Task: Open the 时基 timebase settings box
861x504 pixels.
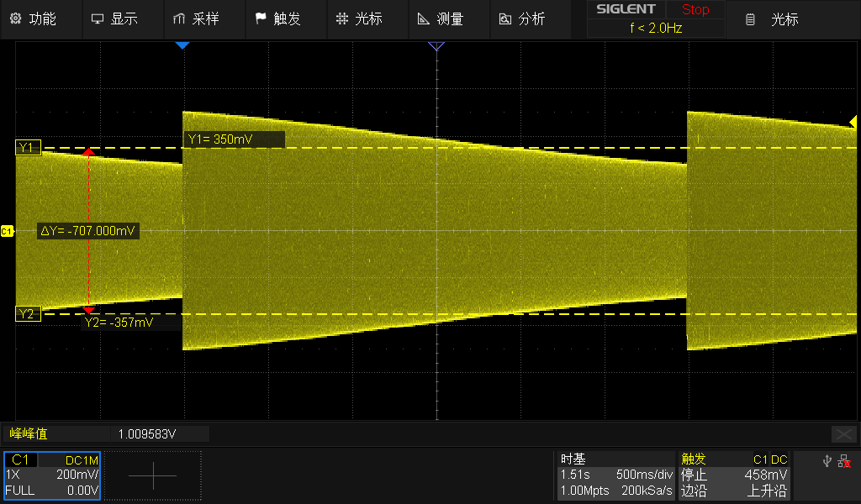Action: pos(616,475)
